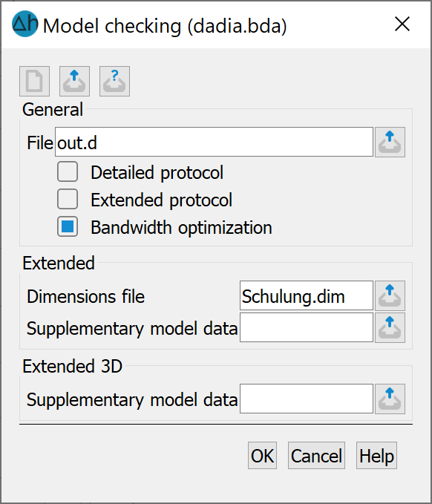432x504 pixels.
Task: Focus the Extended Supplementary model data field
Action: pyautogui.click(x=307, y=327)
